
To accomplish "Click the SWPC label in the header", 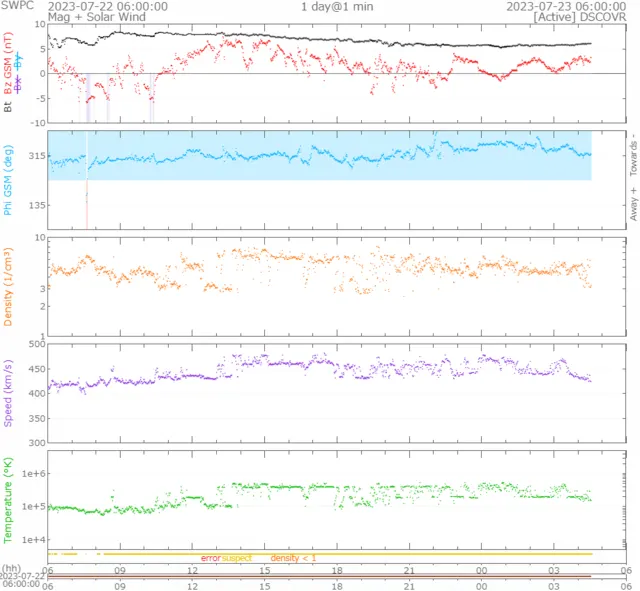I will [16, 6].
